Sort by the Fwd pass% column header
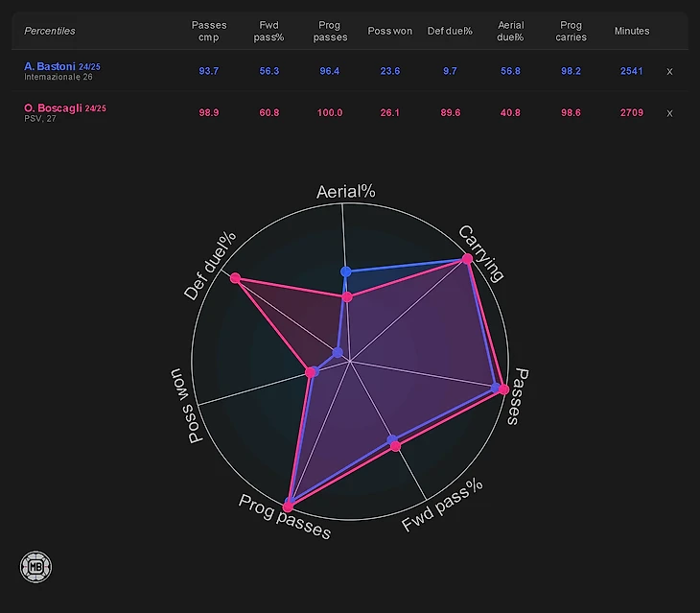 click(x=269, y=31)
